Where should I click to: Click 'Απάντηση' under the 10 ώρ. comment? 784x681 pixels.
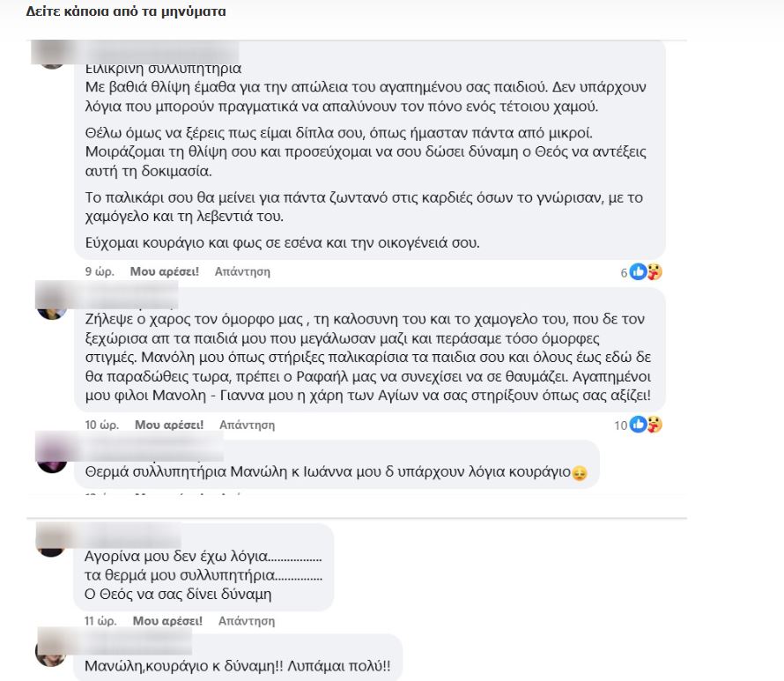pyautogui.click(x=247, y=425)
